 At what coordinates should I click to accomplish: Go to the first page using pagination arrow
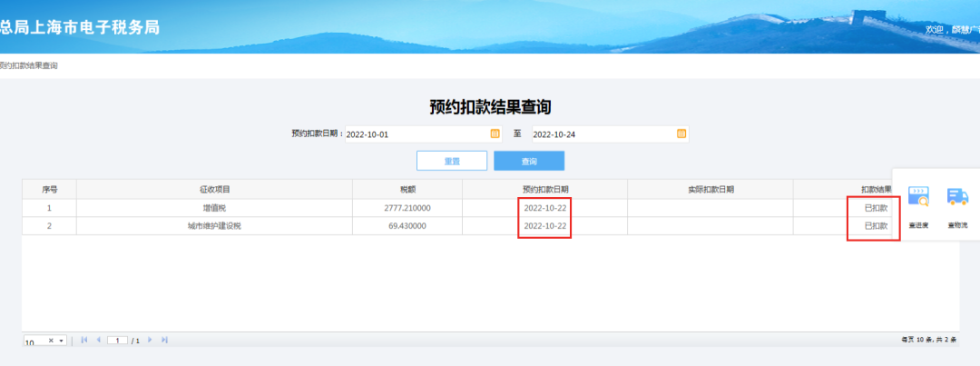(x=84, y=340)
